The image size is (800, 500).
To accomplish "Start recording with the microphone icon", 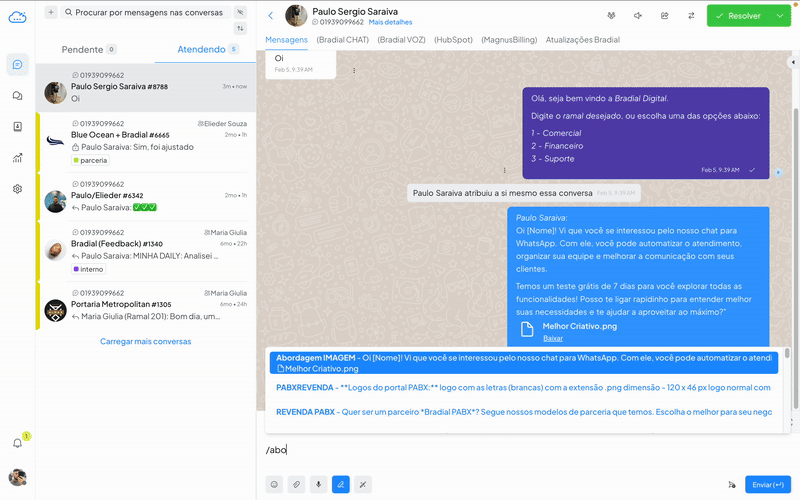I will [x=319, y=484].
